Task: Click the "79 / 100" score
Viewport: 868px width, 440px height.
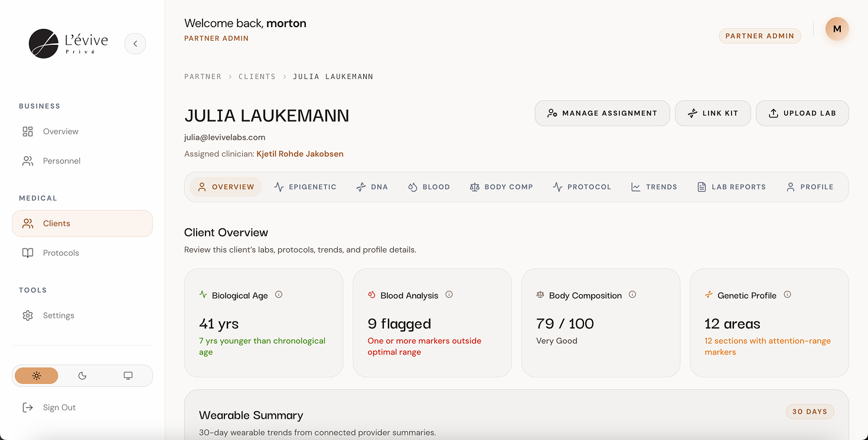Action: tap(565, 324)
